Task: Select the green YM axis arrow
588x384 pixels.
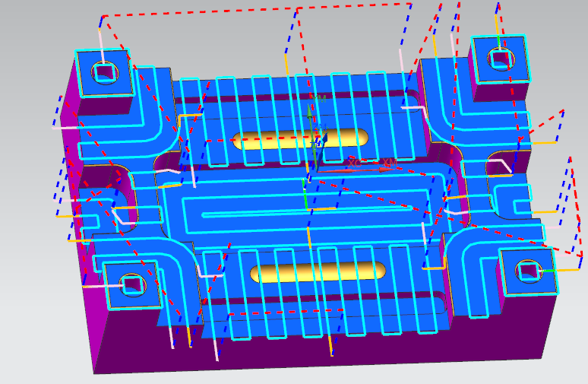Action: [x=311, y=137]
